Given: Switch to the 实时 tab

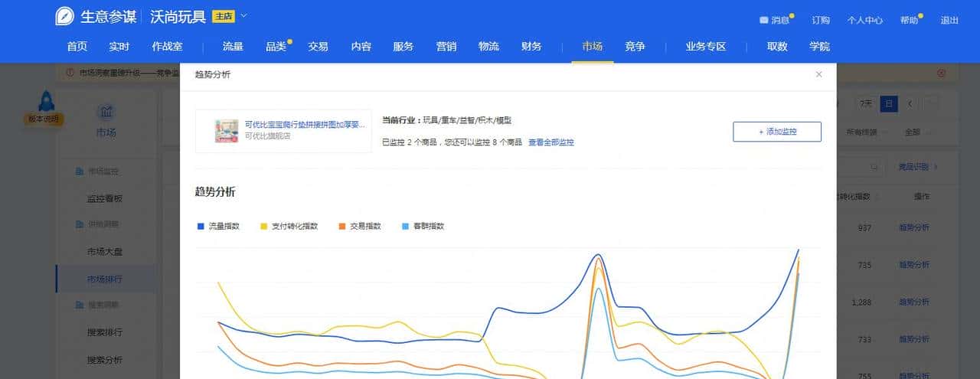Looking at the screenshot, I should (x=119, y=47).
